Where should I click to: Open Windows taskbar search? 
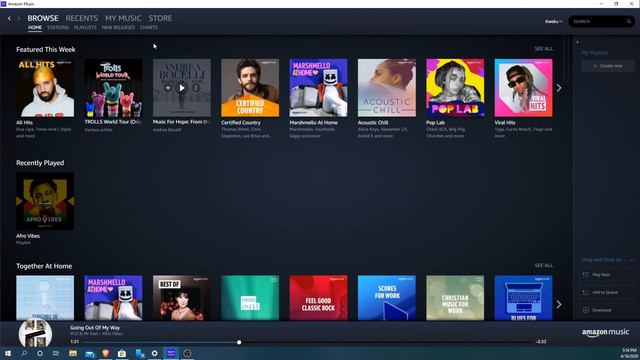tap(24, 353)
